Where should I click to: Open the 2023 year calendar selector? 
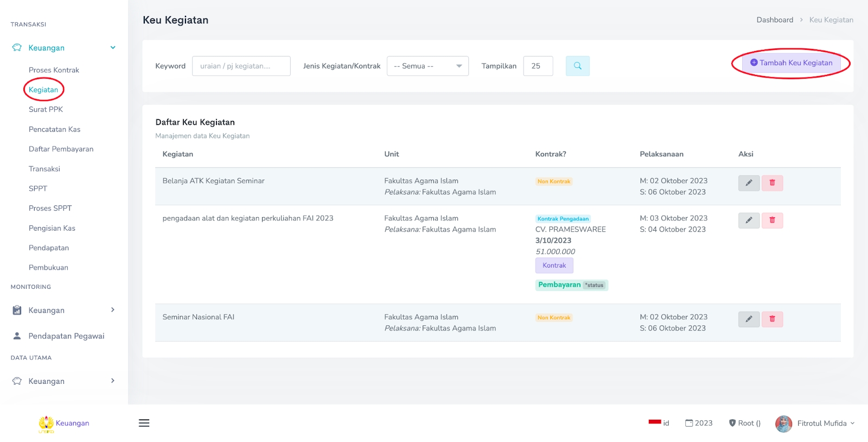coord(699,423)
